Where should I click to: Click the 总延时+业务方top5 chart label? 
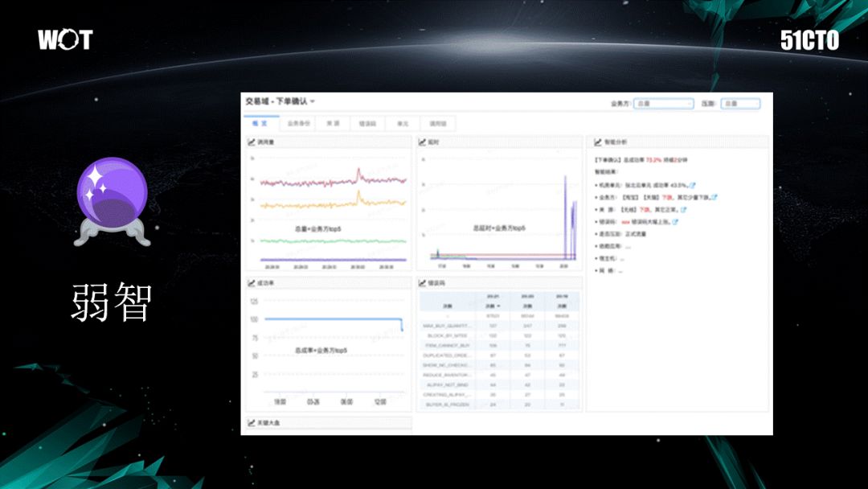[x=499, y=228]
